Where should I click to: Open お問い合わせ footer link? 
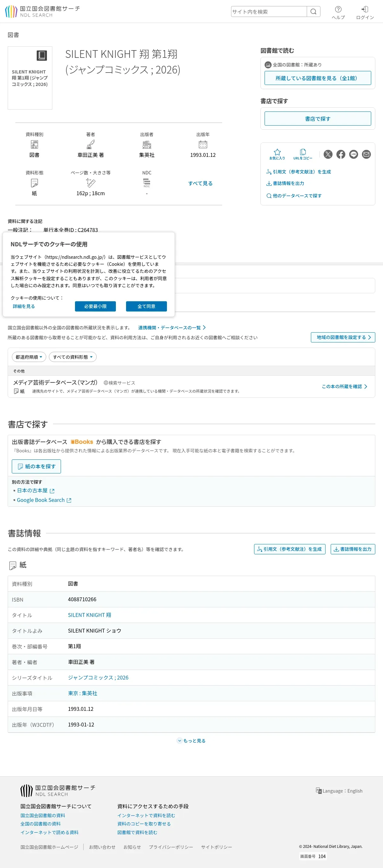tap(102, 847)
